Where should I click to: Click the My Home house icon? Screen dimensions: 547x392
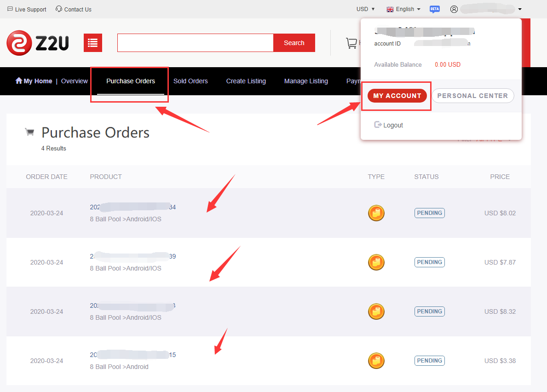19,81
